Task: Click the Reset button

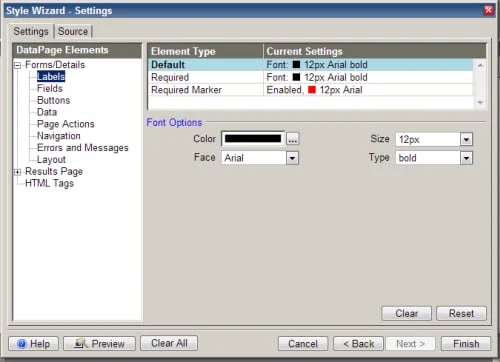Action: (x=461, y=313)
